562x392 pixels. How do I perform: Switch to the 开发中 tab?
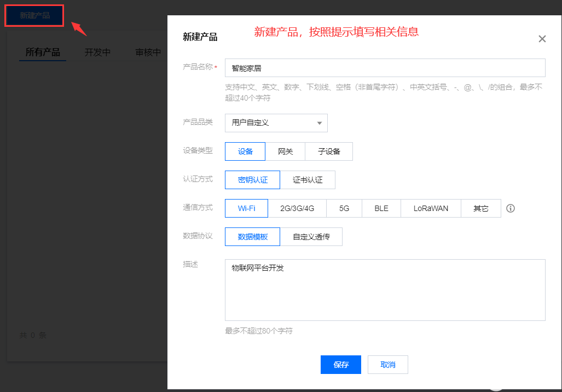[x=97, y=52]
